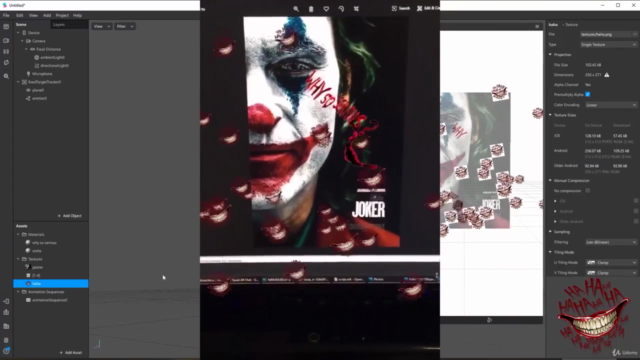Screen dimensions: 640x360
Task: Collapse the Focal Distance node
Action: [x=27, y=49]
